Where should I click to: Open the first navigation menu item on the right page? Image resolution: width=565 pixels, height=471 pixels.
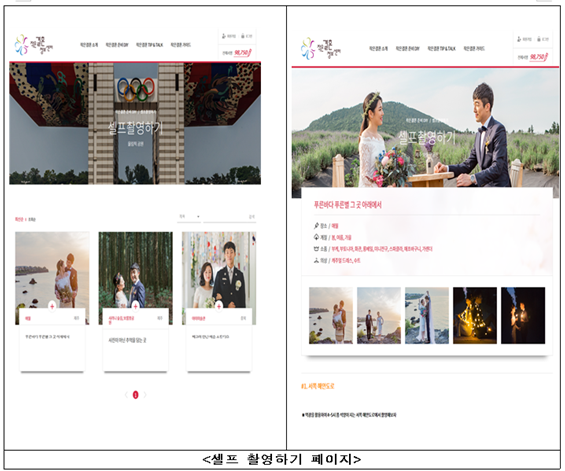[x=378, y=48]
